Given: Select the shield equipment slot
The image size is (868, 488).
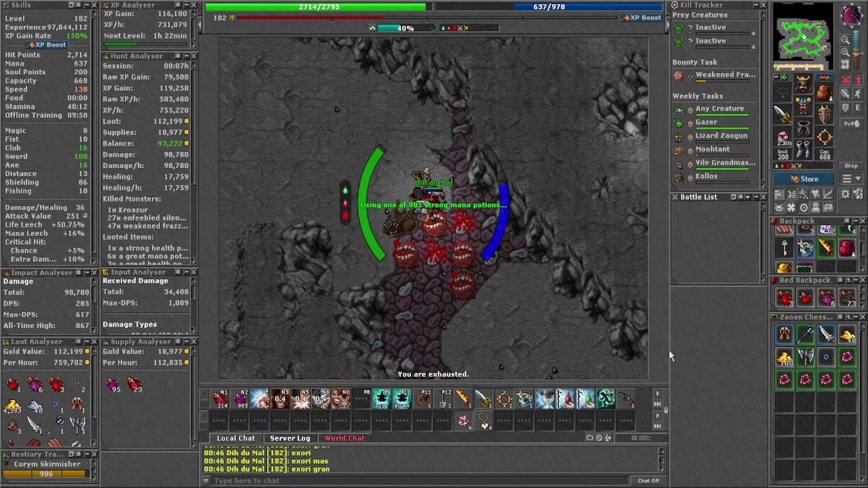Looking at the screenshot, I should coord(825,115).
